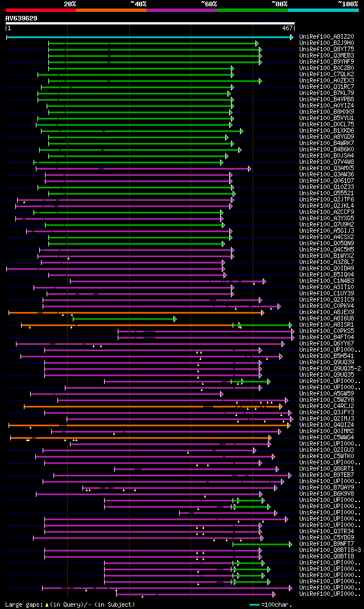Click label UniRef100_A0YIZ4
Viewport: 364px width, 609px height.
(326, 106)
